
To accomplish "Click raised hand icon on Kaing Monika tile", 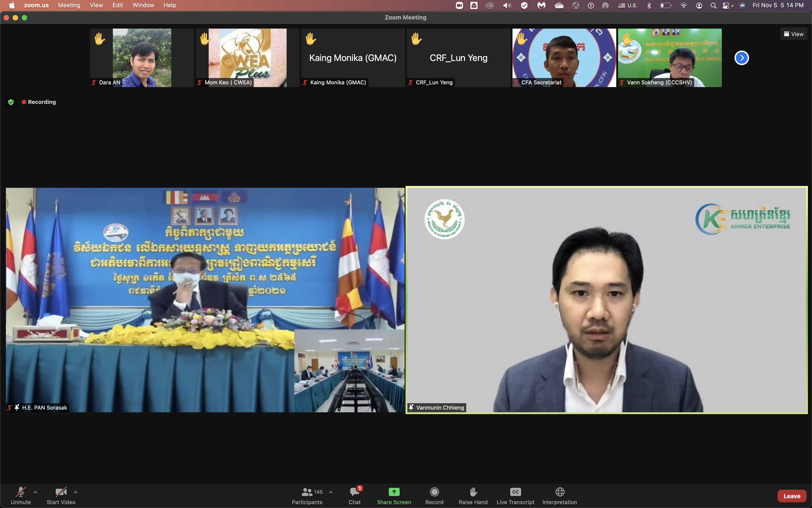I will coord(311,39).
